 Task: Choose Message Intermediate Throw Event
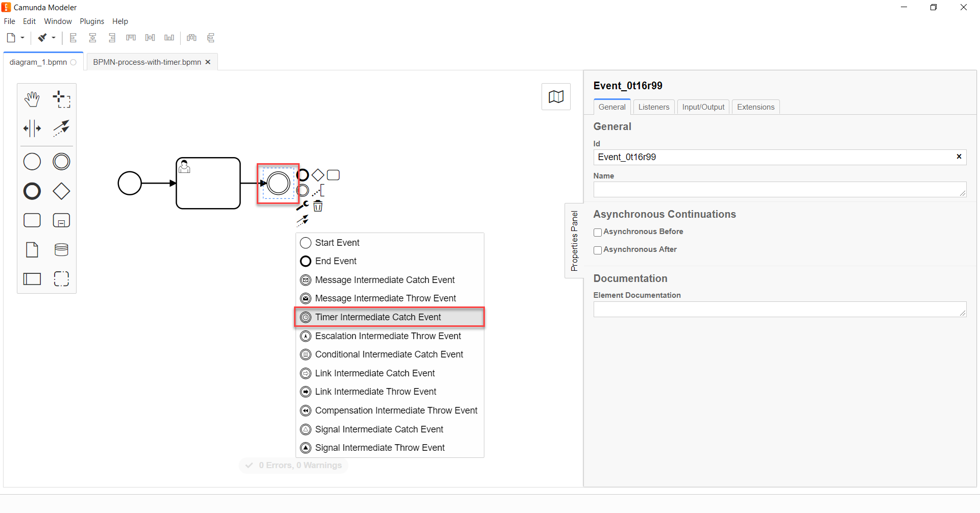pos(390,298)
